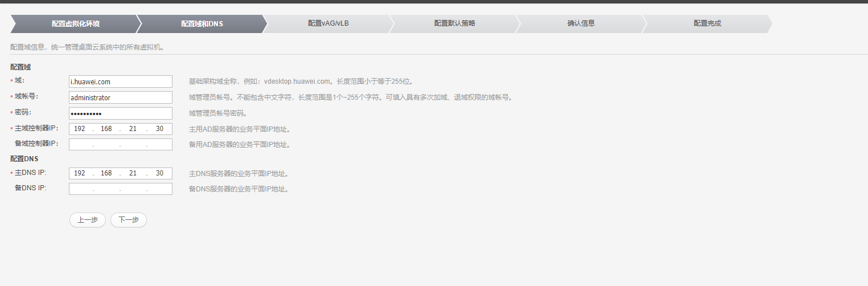Focus last empty octet of 备DNS IP
The image size is (868, 286).
tap(159, 189)
